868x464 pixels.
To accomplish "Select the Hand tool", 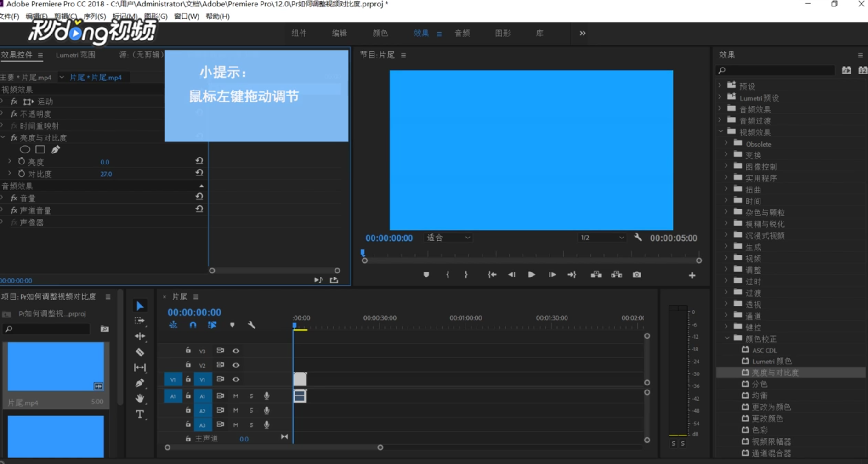I will click(140, 398).
